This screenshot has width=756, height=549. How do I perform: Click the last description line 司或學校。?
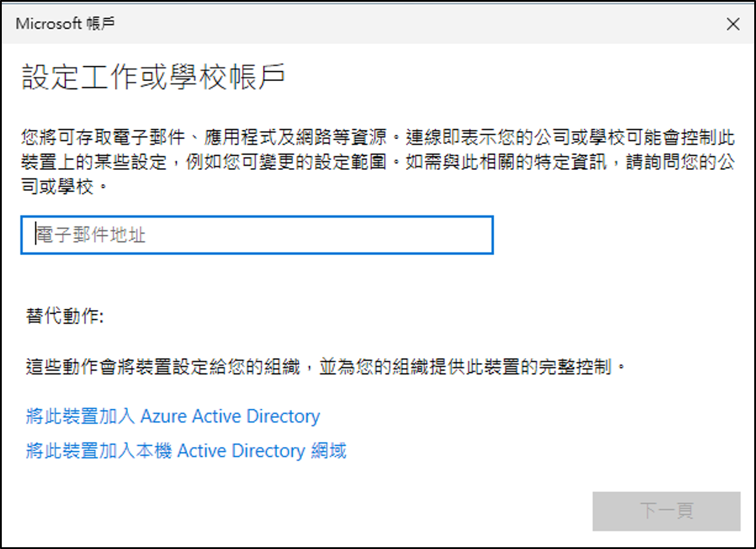[66, 186]
